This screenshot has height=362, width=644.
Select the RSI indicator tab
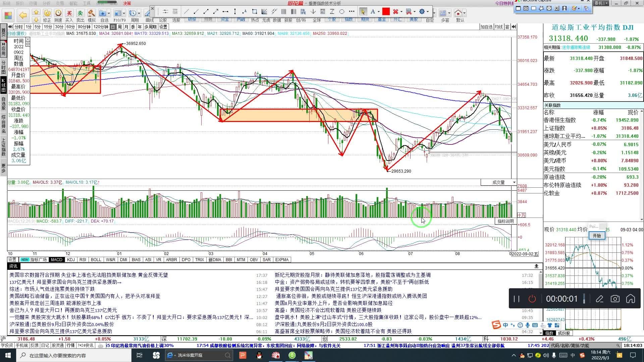83,260
